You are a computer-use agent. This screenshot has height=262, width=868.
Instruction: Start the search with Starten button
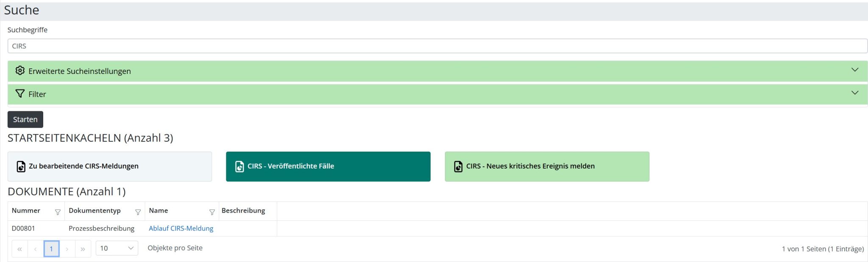click(x=25, y=119)
